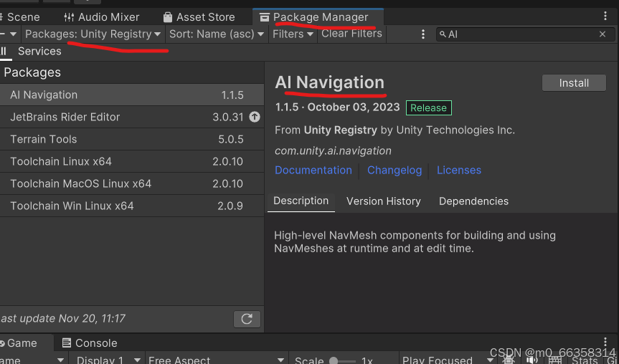Viewport: 619px width, 364px height.
Task: Open the Audio Mixer tab
Action: point(101,17)
